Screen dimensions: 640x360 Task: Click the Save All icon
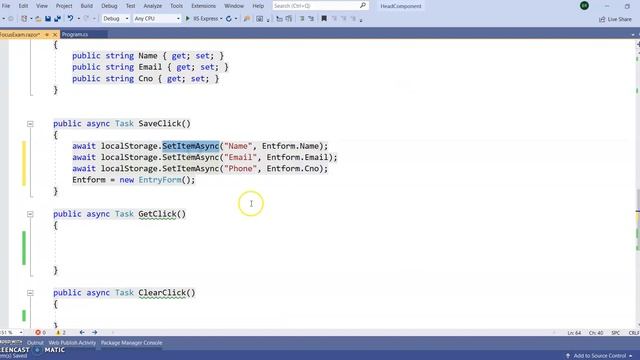tap(57, 19)
